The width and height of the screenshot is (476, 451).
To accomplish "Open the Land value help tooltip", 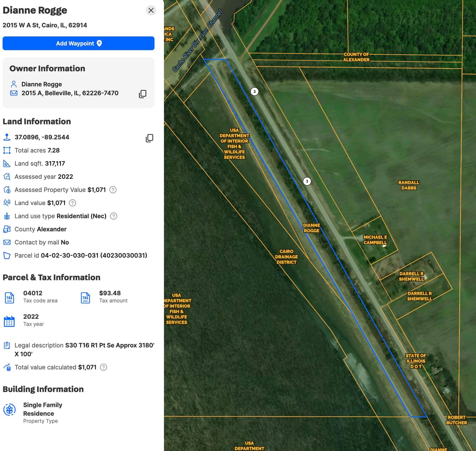I will (x=72, y=203).
